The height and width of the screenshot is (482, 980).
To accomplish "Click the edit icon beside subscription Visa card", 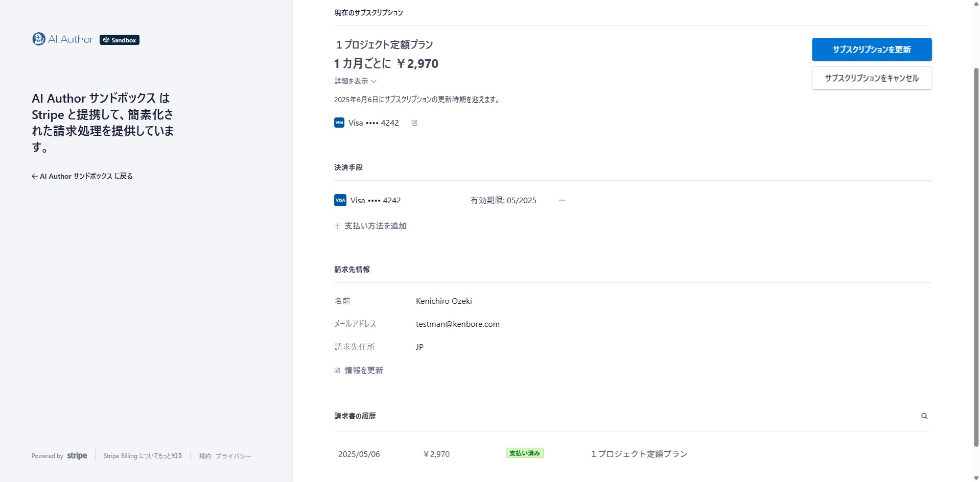I will pyautogui.click(x=414, y=123).
